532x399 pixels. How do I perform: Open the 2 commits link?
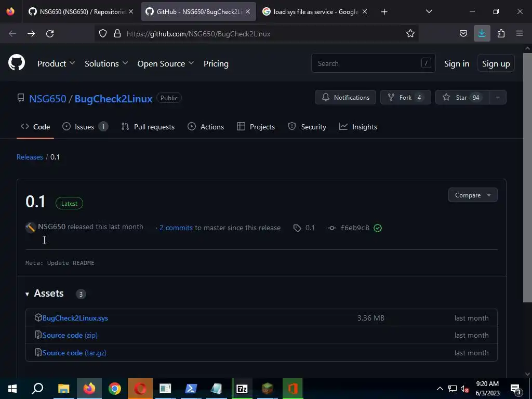(x=176, y=228)
